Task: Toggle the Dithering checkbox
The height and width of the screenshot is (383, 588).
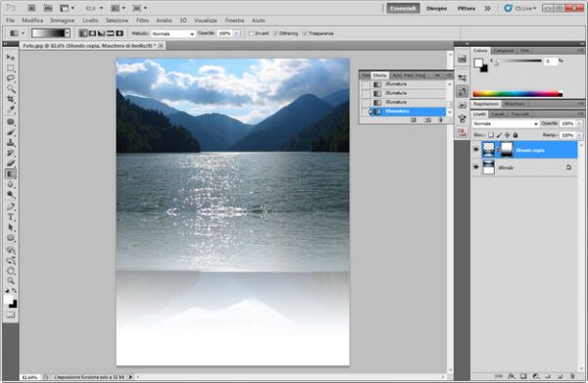Action: (x=276, y=33)
